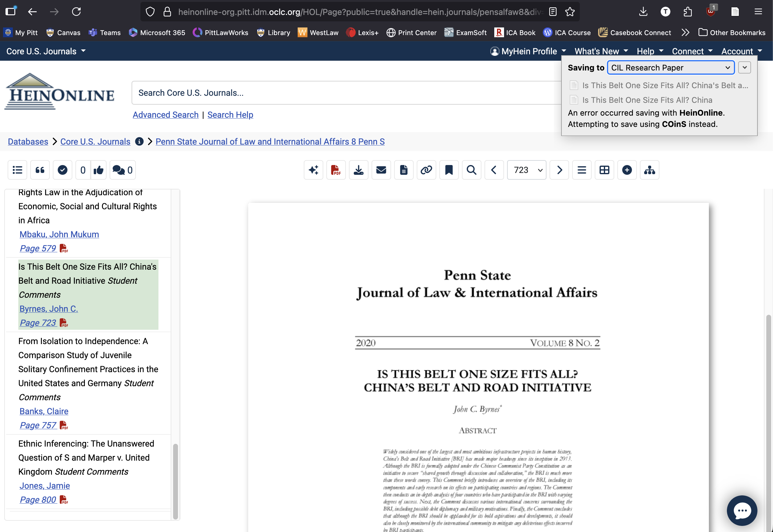Click the AI sparkle icon in toolbar
This screenshot has height=532, width=773.
click(x=313, y=170)
